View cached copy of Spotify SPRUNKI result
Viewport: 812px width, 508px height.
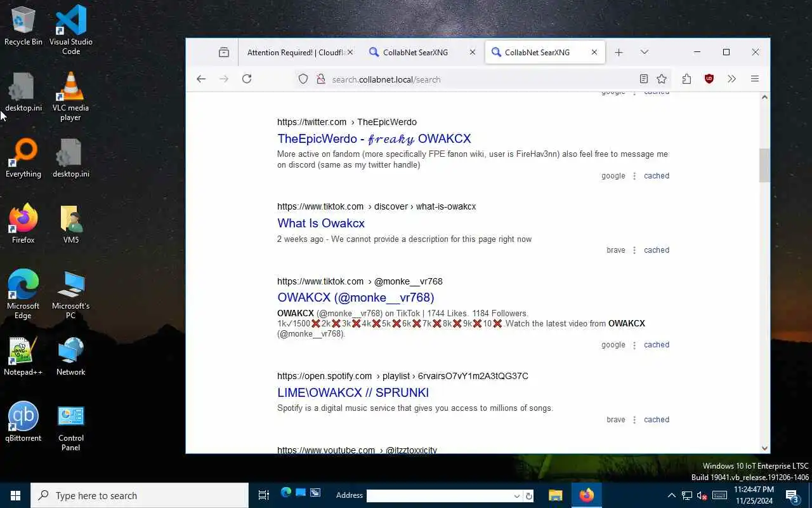(x=657, y=420)
